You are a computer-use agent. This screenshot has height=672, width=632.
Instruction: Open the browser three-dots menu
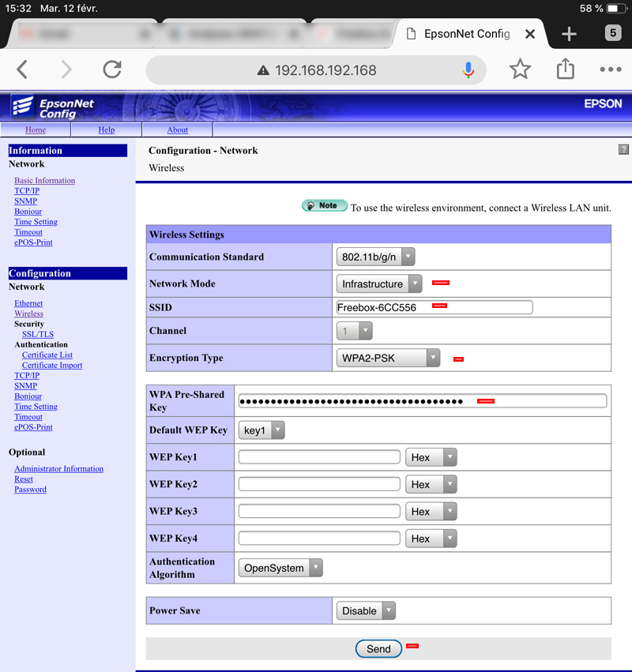coord(611,69)
